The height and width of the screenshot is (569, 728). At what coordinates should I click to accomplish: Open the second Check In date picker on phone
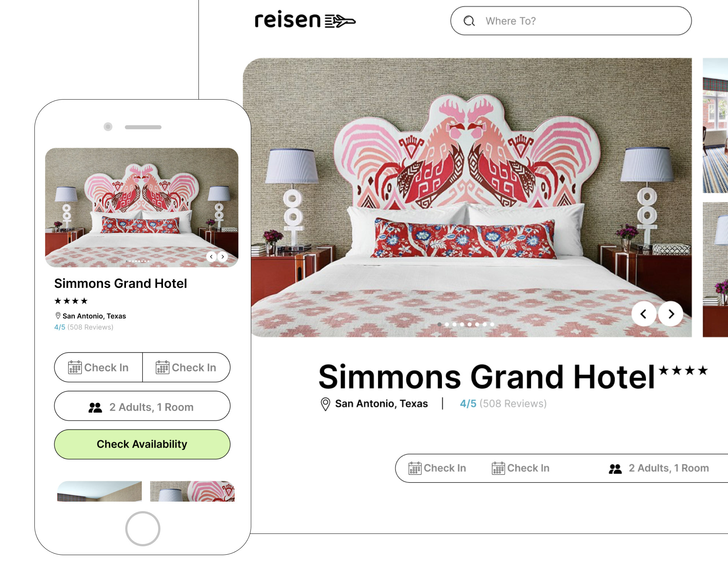[x=186, y=368]
